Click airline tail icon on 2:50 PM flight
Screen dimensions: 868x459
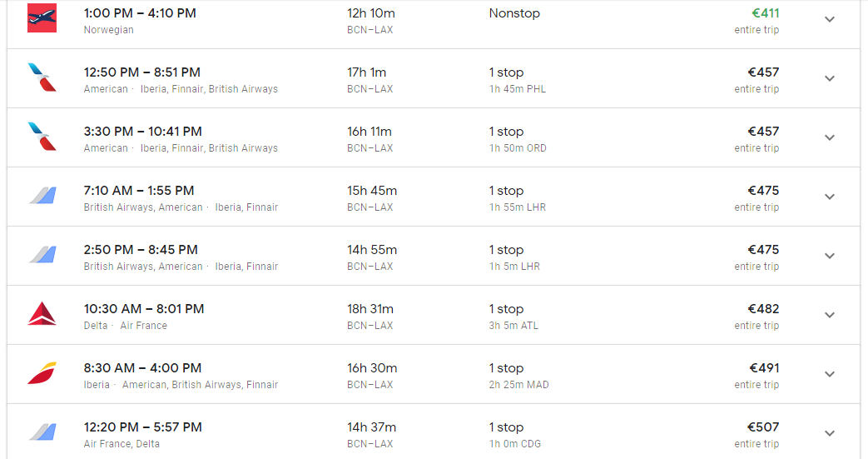42,255
